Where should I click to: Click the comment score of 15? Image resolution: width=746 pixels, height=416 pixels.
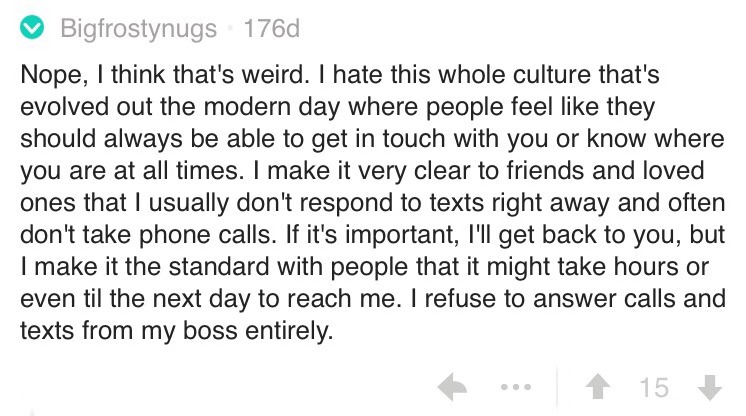tap(654, 387)
